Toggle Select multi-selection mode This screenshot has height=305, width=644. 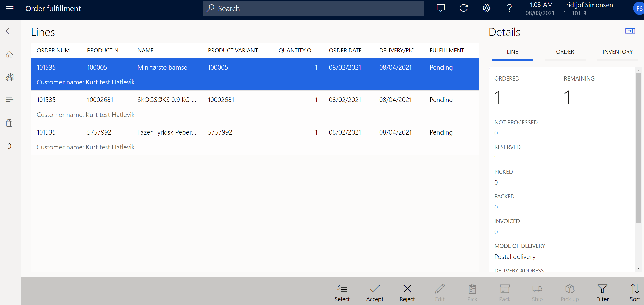tap(342, 293)
